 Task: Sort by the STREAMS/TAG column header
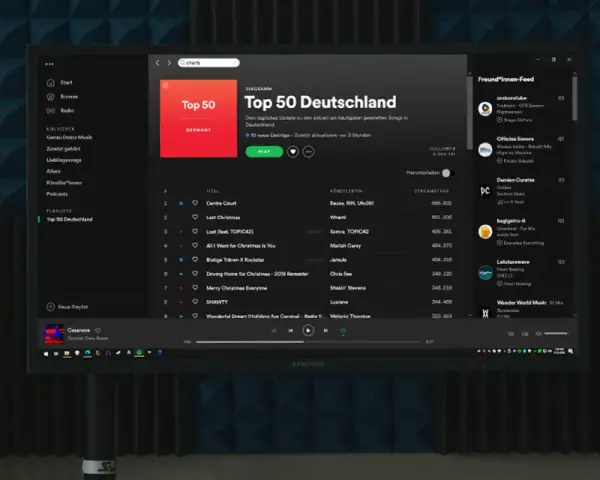pyautogui.click(x=431, y=191)
